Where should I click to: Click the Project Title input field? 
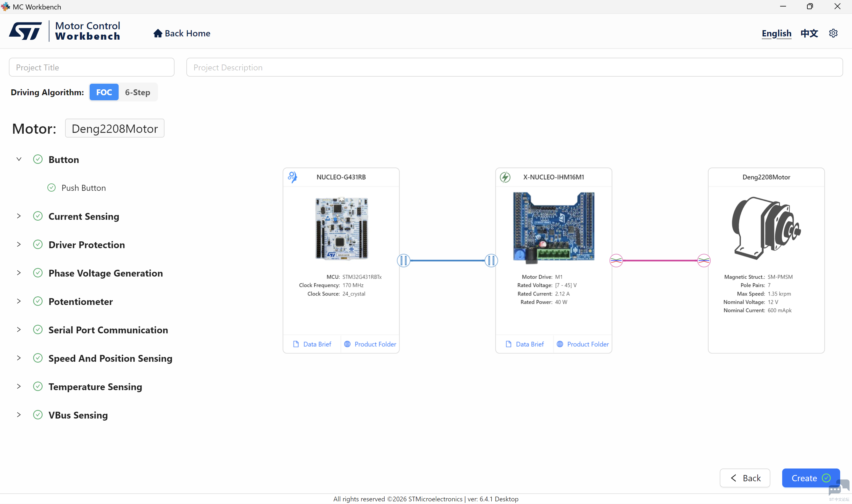(92, 67)
